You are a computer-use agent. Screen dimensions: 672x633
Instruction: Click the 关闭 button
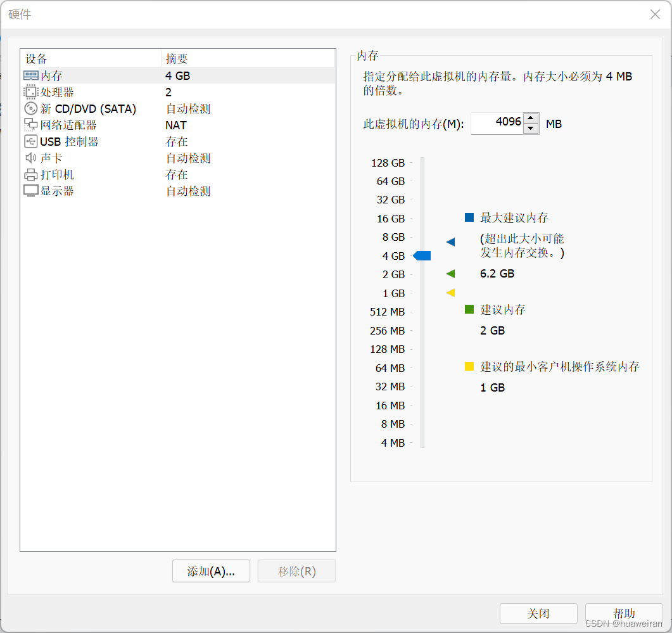coord(538,614)
